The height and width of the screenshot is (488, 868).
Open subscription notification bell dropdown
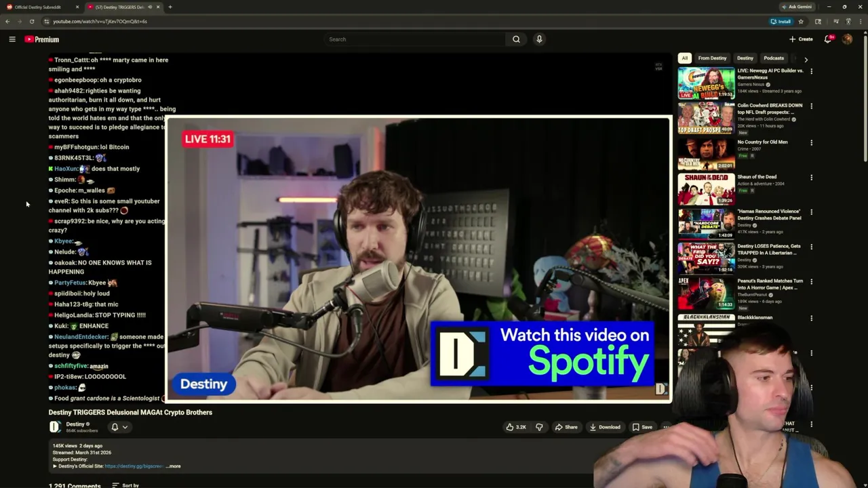point(119,427)
